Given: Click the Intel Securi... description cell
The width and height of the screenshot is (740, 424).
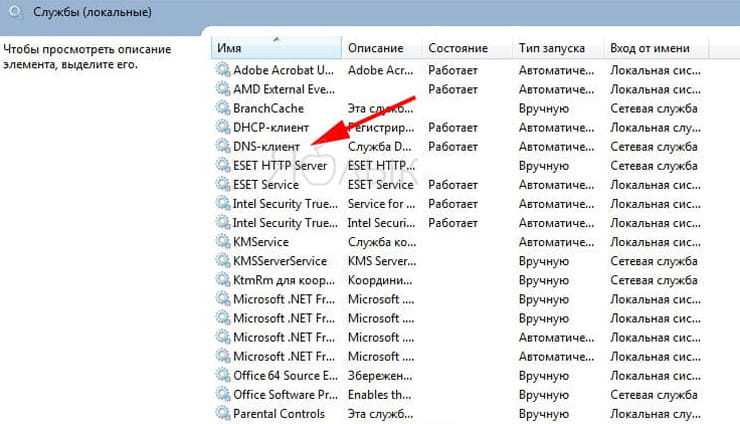Looking at the screenshot, I should (x=381, y=223).
